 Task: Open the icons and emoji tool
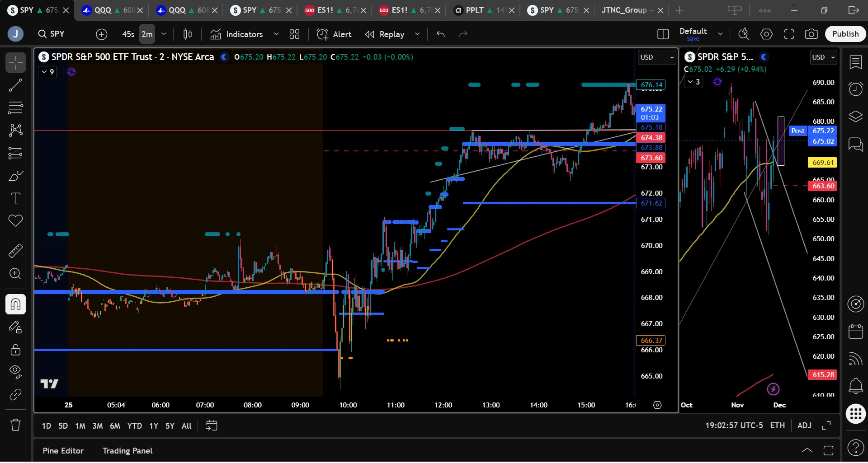pos(15,221)
